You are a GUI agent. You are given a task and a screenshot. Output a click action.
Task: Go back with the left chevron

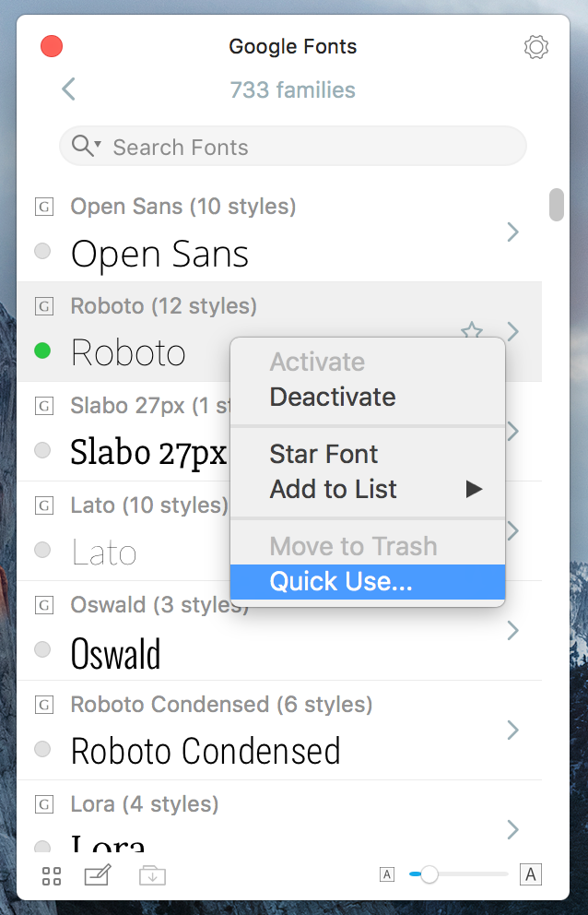click(x=68, y=89)
